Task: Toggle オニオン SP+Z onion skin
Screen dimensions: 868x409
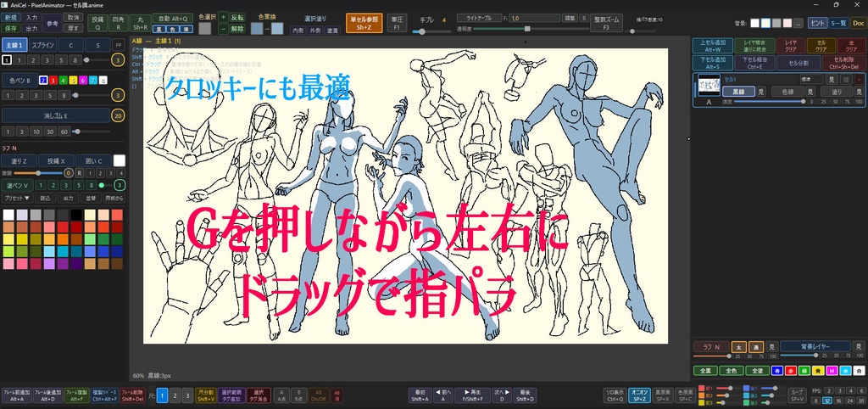Action: (x=639, y=395)
